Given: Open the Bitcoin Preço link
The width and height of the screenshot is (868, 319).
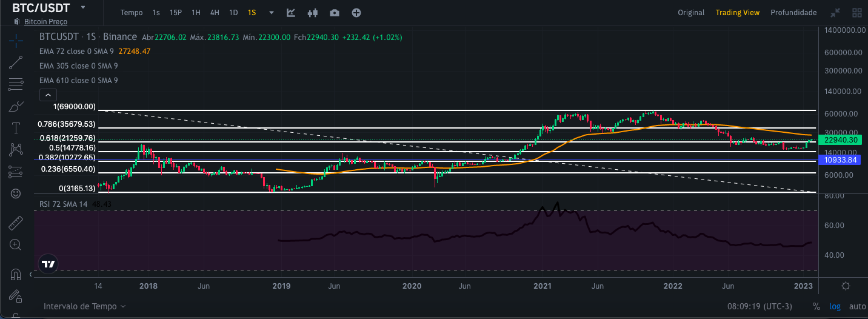Looking at the screenshot, I should [45, 22].
